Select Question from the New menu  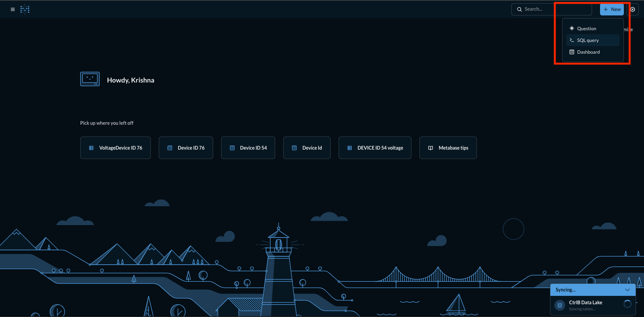click(586, 29)
